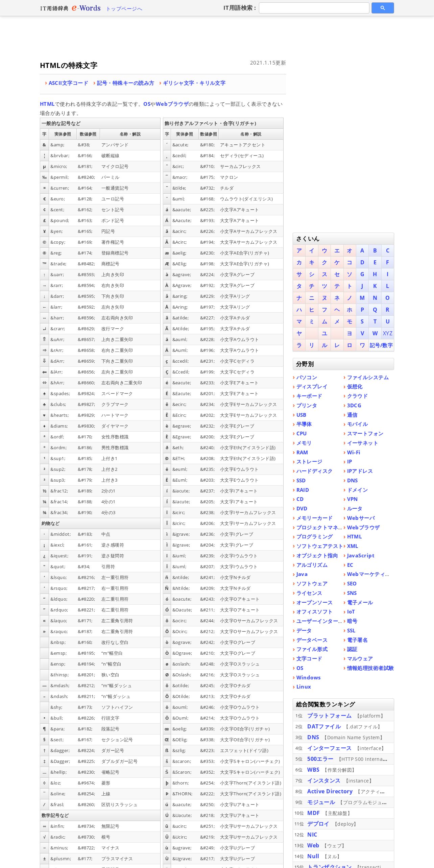Open ASCII文字コード link

pos(68,83)
